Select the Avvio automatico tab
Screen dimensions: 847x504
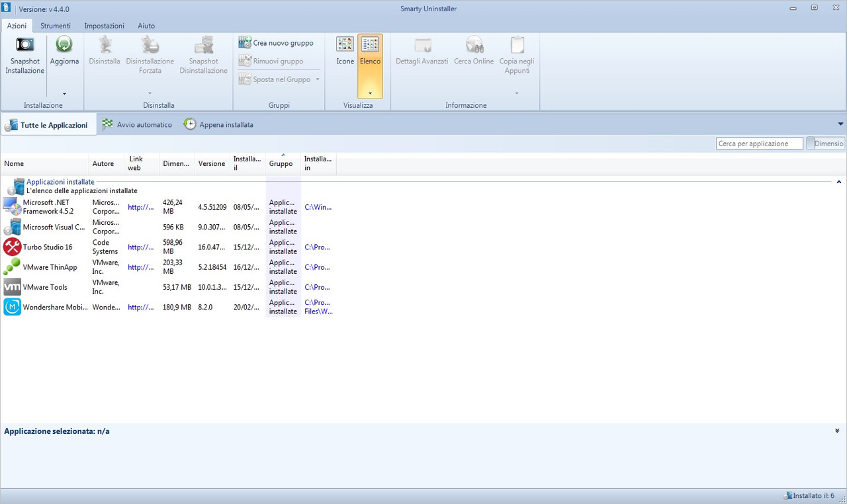(138, 124)
